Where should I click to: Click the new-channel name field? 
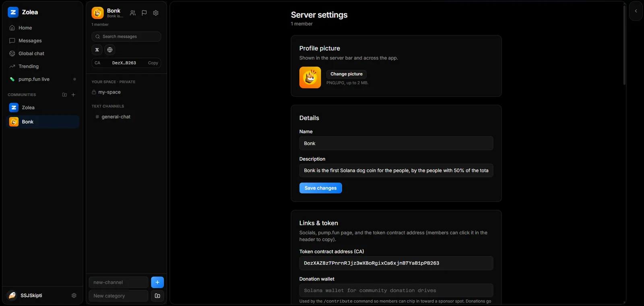(x=119, y=282)
